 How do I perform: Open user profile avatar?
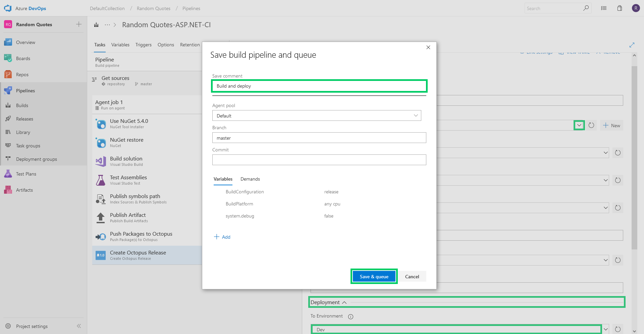pyautogui.click(x=636, y=8)
